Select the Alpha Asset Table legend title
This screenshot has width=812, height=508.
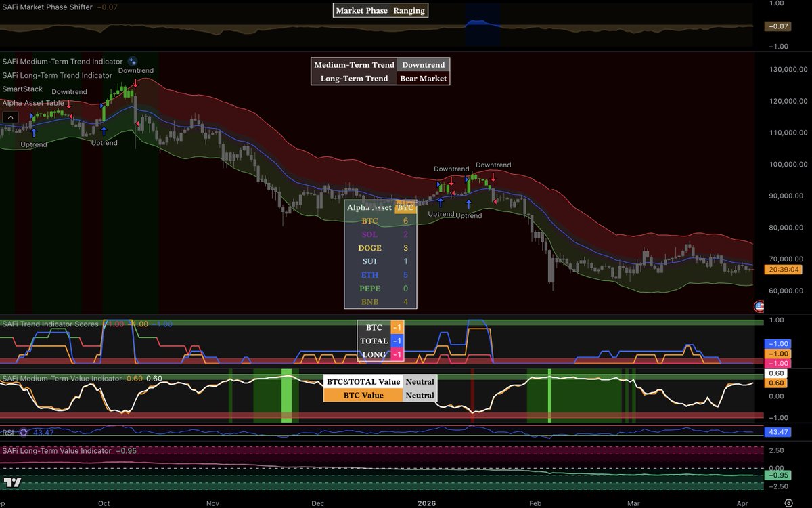(33, 103)
